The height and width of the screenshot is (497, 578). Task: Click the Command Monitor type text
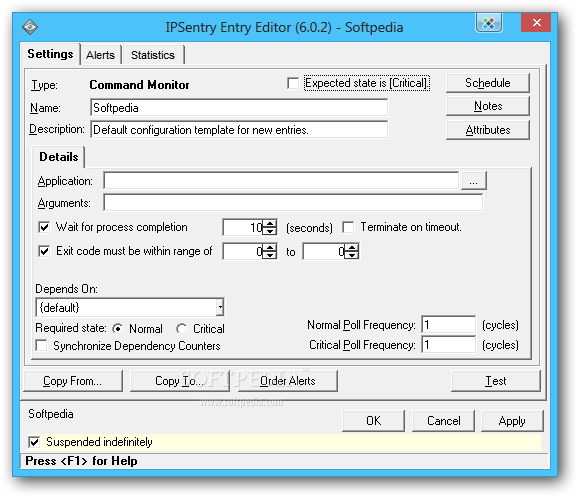139,85
